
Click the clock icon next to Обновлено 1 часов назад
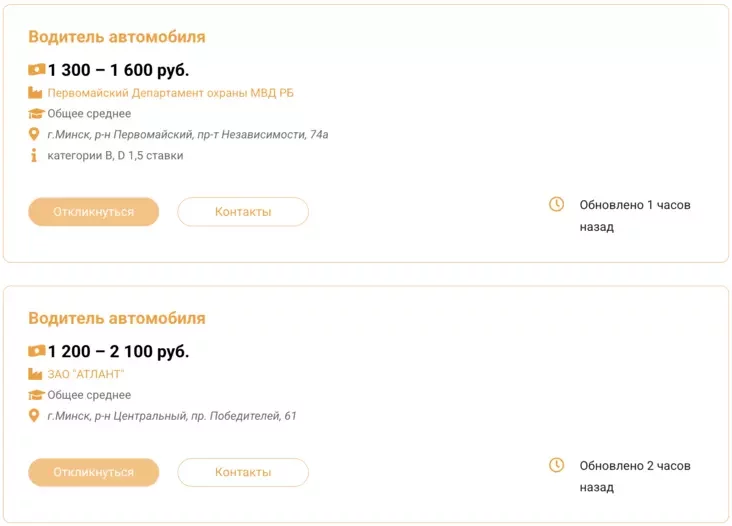coord(557,205)
